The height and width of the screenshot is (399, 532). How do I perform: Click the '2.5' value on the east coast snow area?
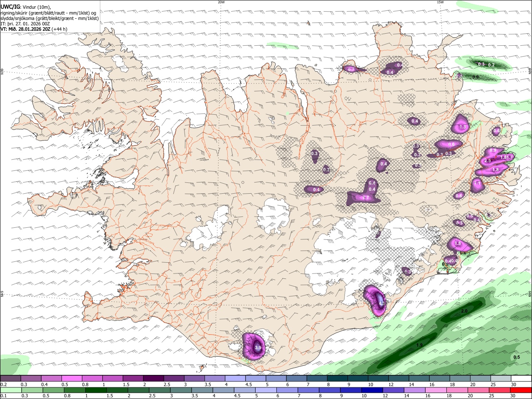[488, 160]
